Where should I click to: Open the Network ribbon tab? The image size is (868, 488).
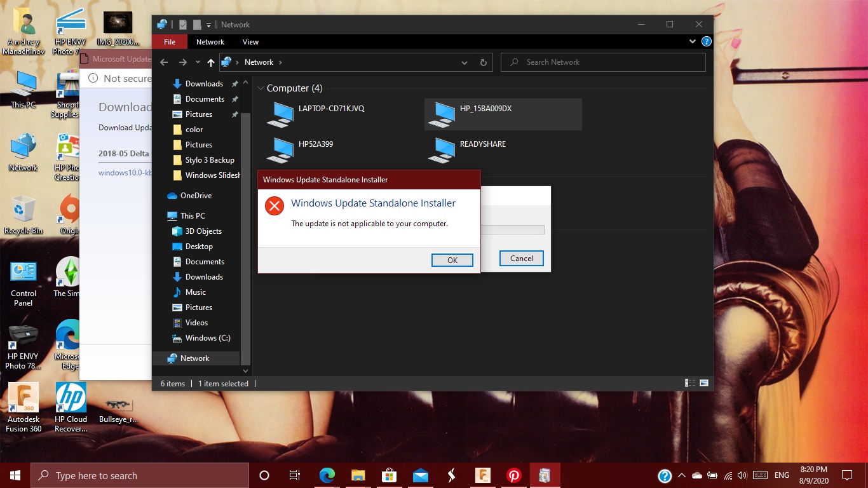tap(210, 42)
